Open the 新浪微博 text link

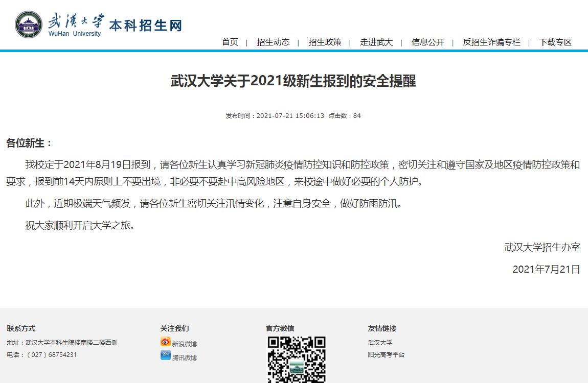click(x=185, y=344)
